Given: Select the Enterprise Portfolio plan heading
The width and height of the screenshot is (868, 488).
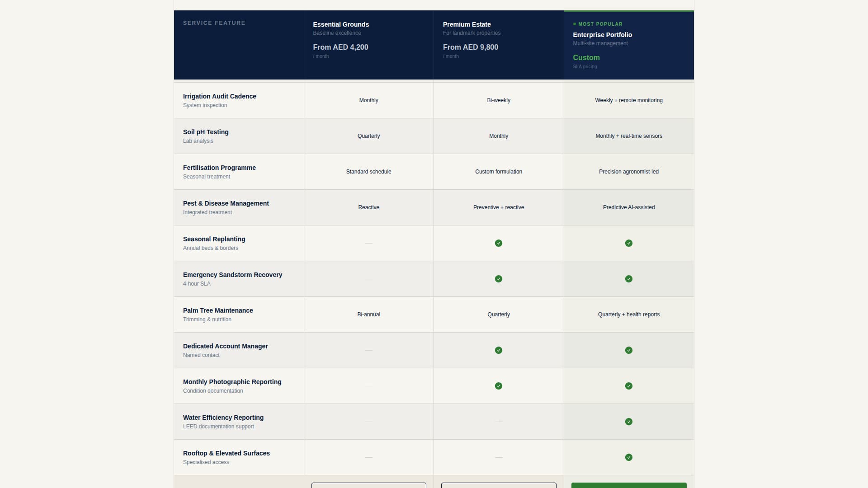Looking at the screenshot, I should [602, 35].
